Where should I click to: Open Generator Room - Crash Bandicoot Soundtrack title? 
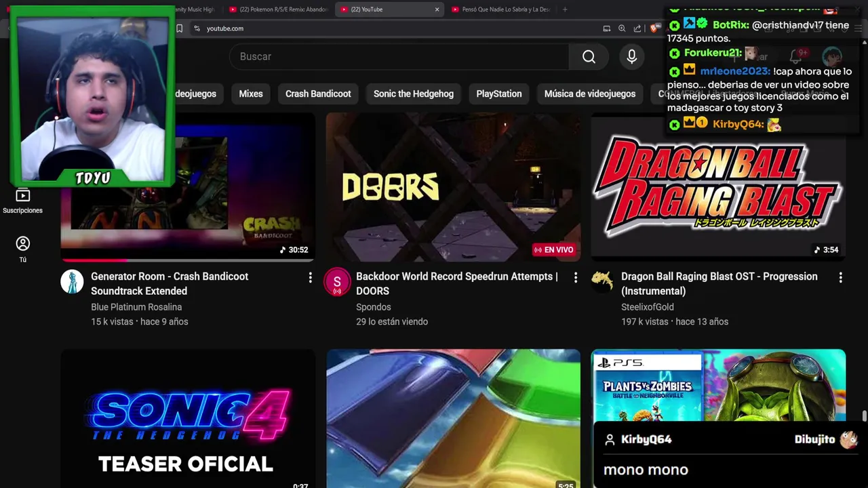coord(170,284)
